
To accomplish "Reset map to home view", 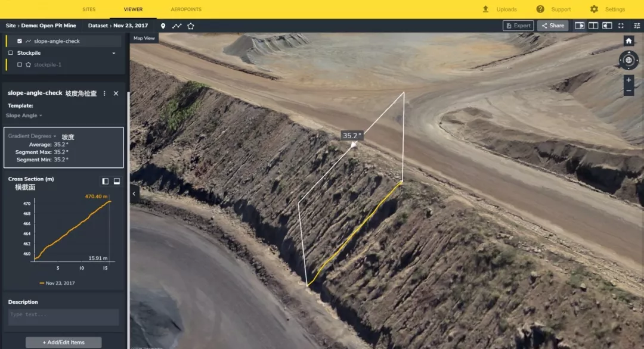I will 628,41.
